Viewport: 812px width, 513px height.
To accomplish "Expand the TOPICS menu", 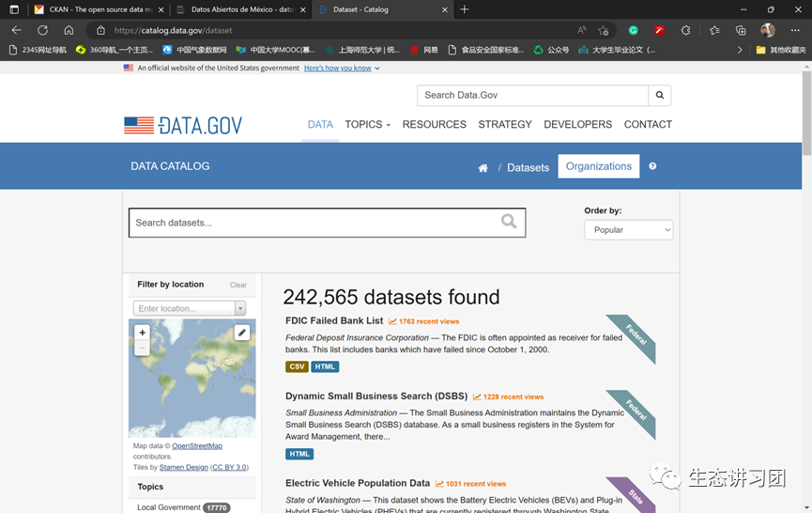I will click(x=368, y=124).
